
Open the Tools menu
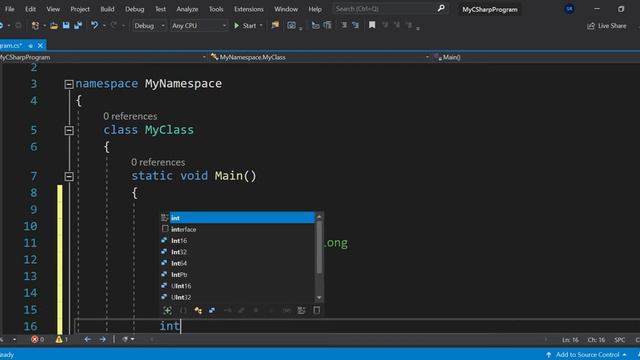[216, 9]
